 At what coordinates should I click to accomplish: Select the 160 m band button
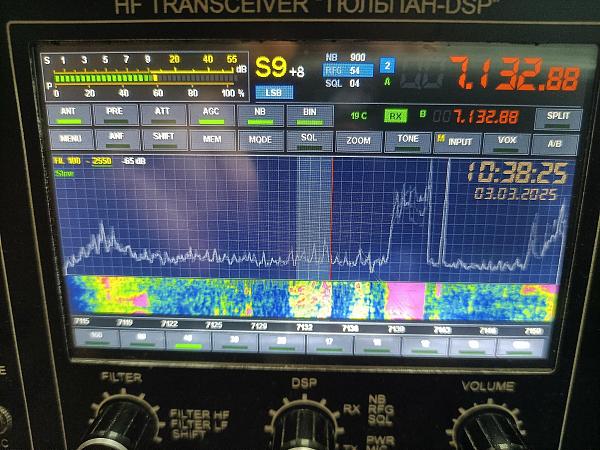[x=96, y=338]
